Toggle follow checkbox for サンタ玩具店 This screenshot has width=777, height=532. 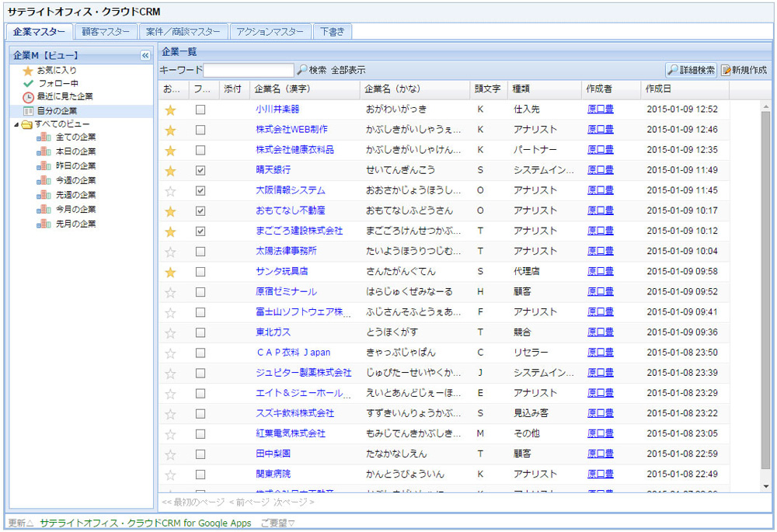coord(200,272)
